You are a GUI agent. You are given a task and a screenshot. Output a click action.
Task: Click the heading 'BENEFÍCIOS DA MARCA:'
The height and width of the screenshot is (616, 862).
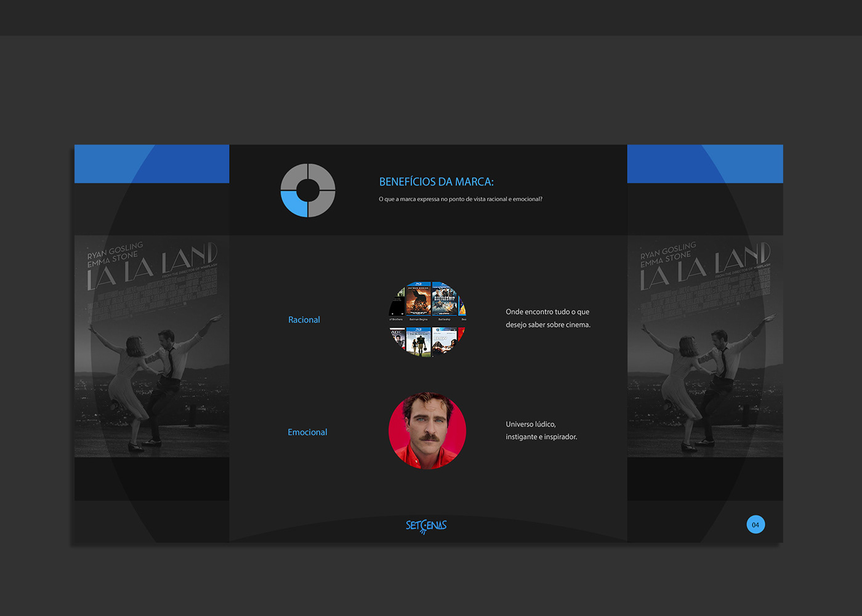coord(437,182)
